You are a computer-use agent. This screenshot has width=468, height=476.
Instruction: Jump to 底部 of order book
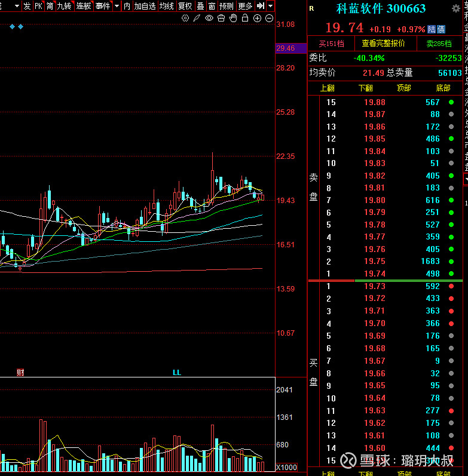[x=443, y=88]
